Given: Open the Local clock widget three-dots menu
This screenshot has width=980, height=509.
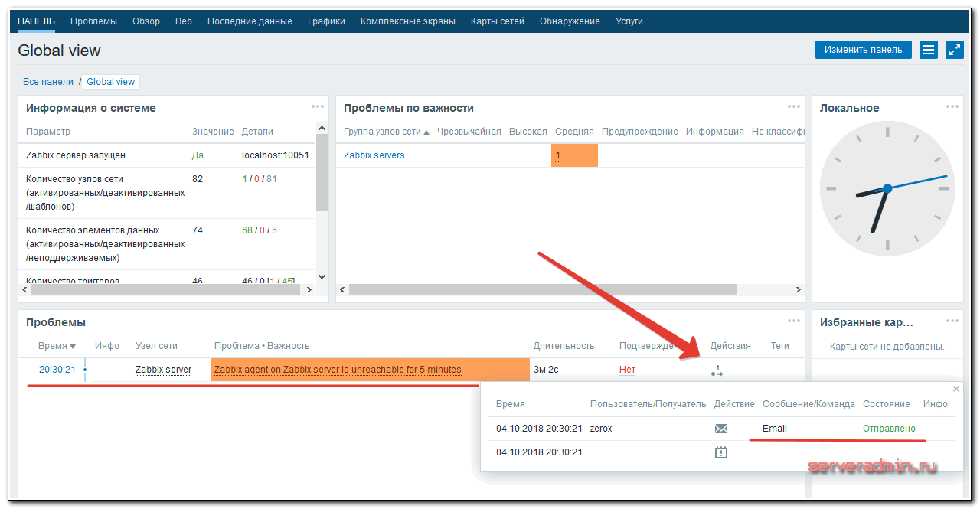Looking at the screenshot, I should [x=952, y=106].
